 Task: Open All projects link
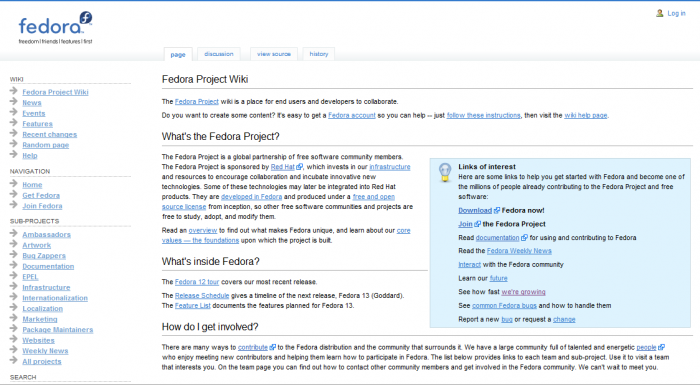[42, 361]
